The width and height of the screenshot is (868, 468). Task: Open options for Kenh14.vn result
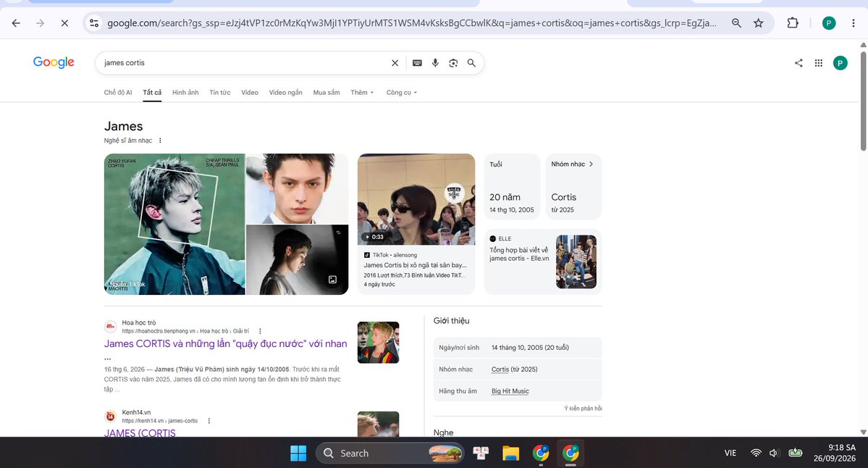[x=208, y=421]
